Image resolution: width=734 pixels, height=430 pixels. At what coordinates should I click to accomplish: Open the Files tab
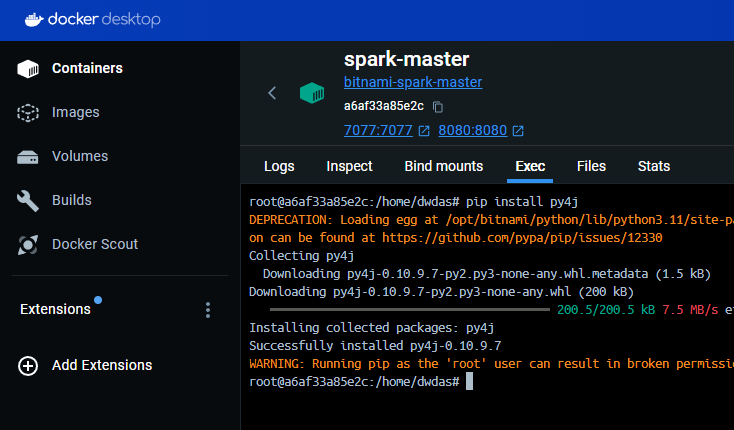pyautogui.click(x=591, y=166)
